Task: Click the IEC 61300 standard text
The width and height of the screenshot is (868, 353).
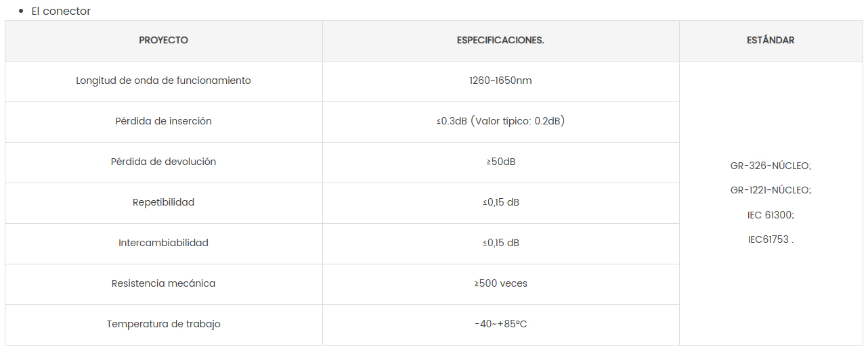Action: (771, 215)
